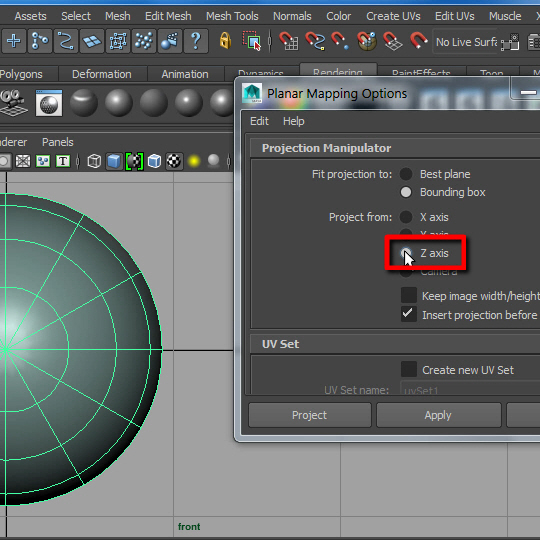Open the Muscle menu

(x=505, y=16)
